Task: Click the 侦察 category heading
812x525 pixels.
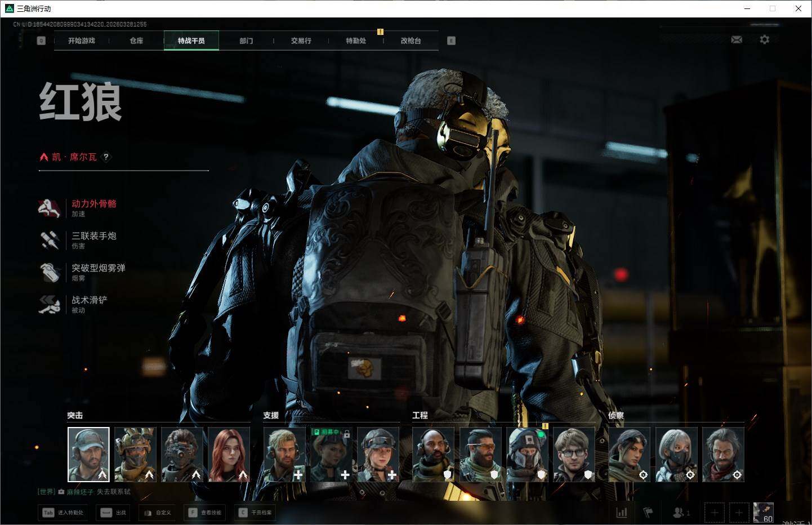Action: point(616,415)
